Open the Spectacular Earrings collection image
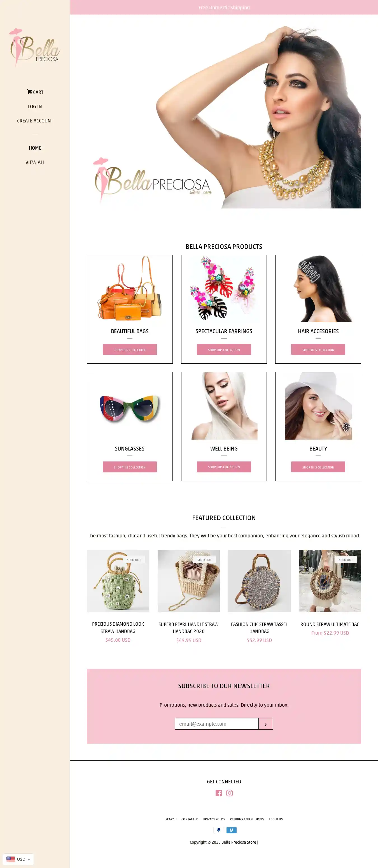Image resolution: width=378 pixels, height=868 pixels. tap(224, 288)
